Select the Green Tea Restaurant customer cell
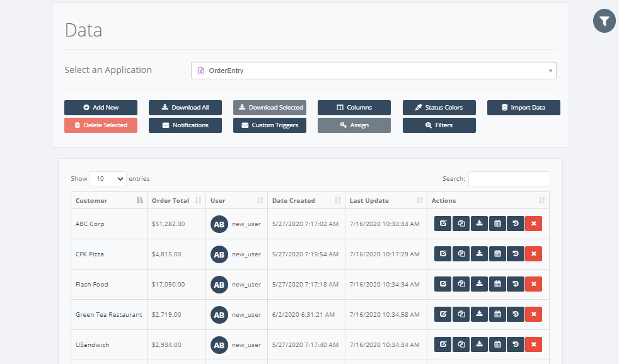Screen dimensions: 619x364 click(109, 315)
